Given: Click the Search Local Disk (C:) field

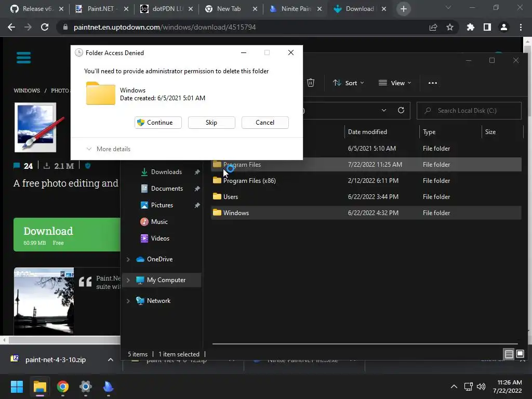Looking at the screenshot, I should tap(469, 111).
